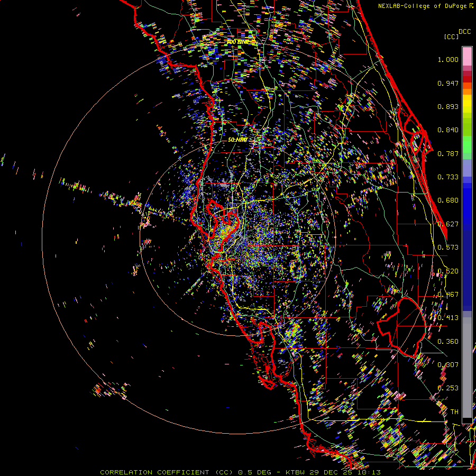Click the 100 NMI range ring label
The image size is (476, 476).
click(237, 42)
